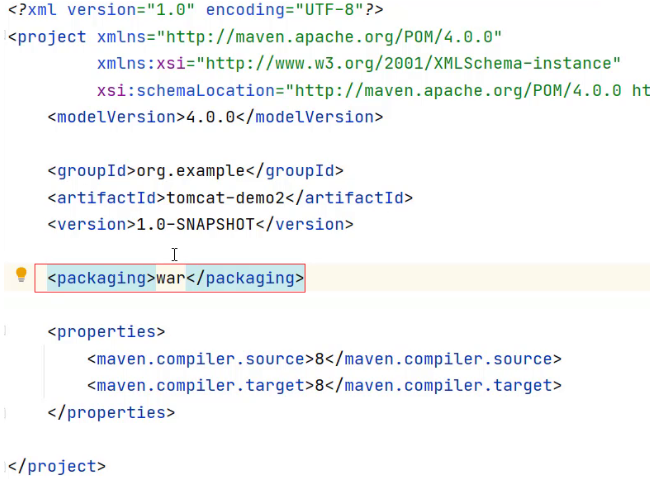Click the opening maven.compiler.source tag

201,359
